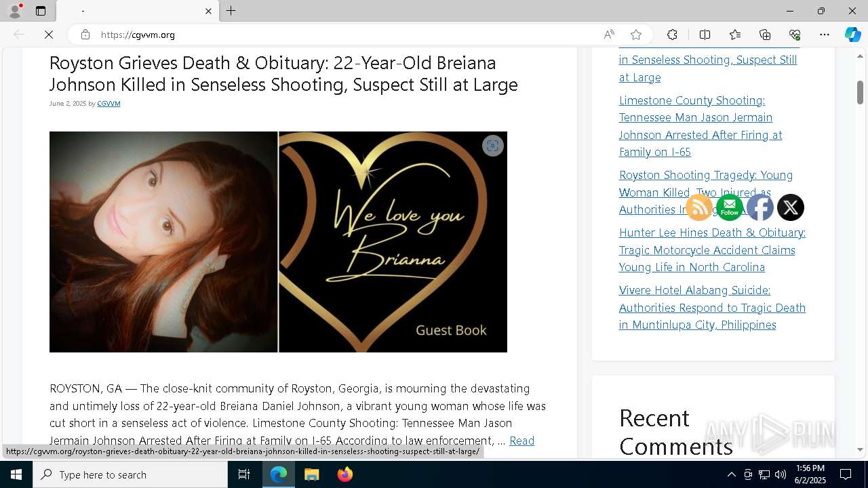Stop loading the page
This screenshot has width=868, height=488.
pyautogui.click(x=49, y=35)
